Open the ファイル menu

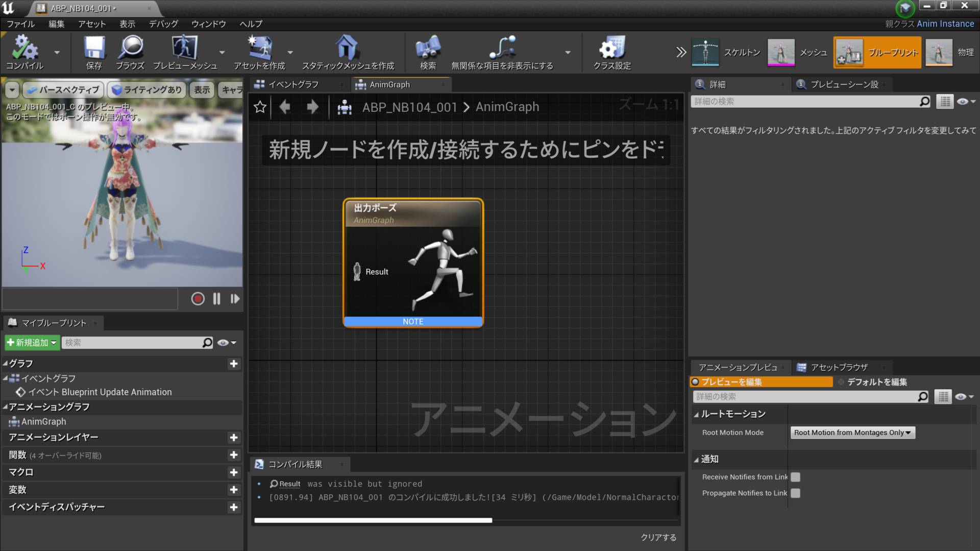tap(21, 24)
